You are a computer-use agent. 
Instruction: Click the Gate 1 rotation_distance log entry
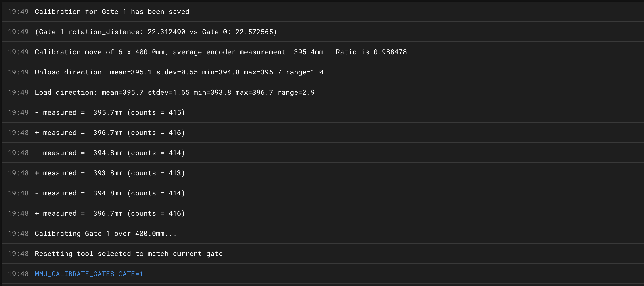(156, 32)
